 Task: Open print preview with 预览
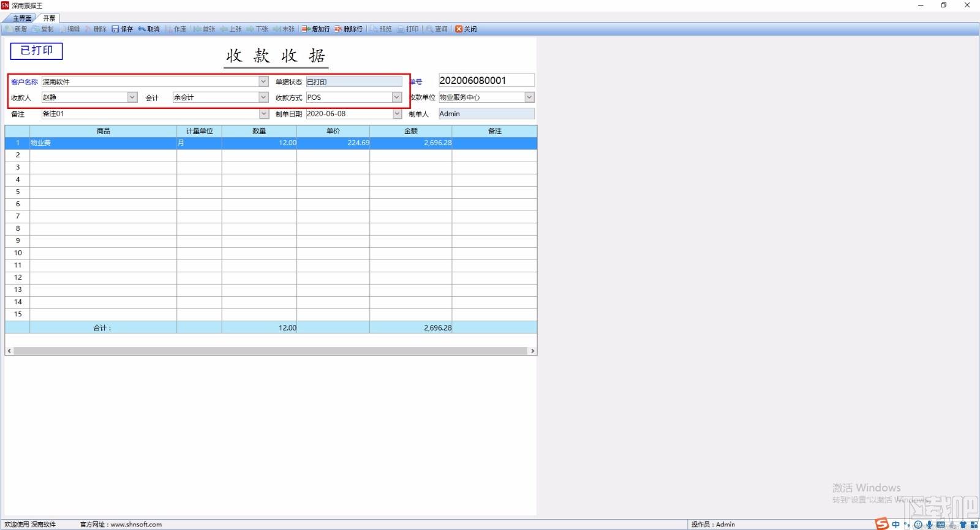point(381,29)
